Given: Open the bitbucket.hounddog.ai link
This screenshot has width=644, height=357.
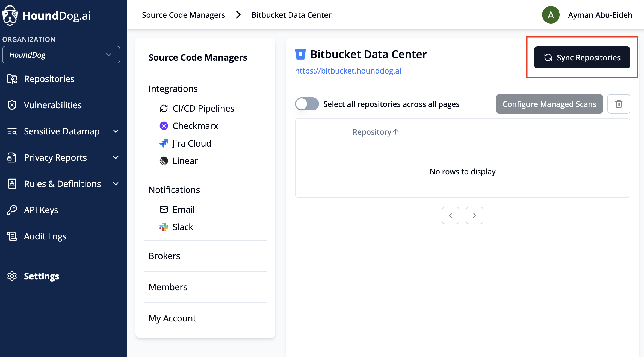Looking at the screenshot, I should 348,71.
